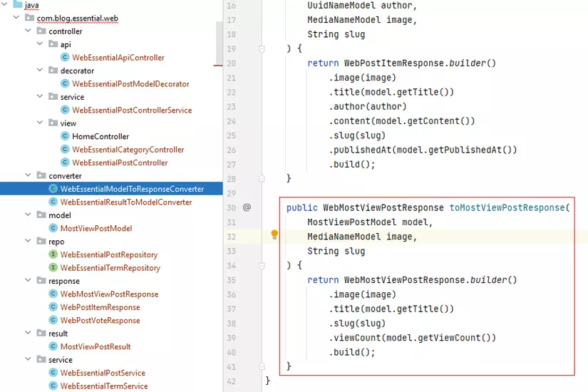Toggle fold marker at line 34

[262, 266]
